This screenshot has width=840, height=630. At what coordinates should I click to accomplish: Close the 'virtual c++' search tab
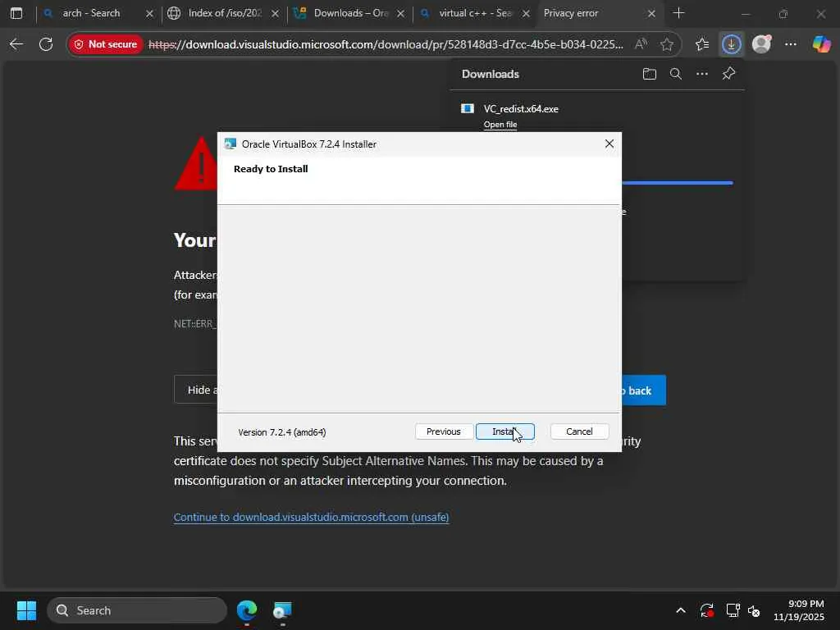click(x=526, y=14)
